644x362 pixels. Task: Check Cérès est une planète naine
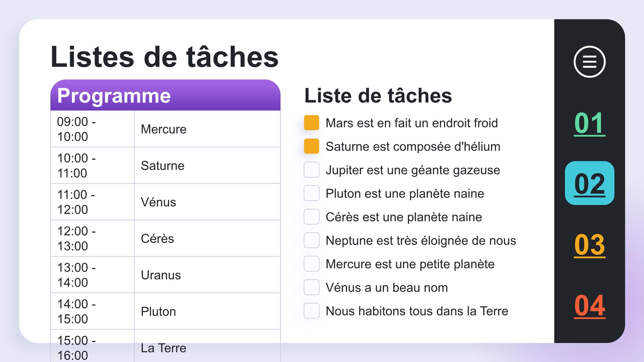(311, 217)
